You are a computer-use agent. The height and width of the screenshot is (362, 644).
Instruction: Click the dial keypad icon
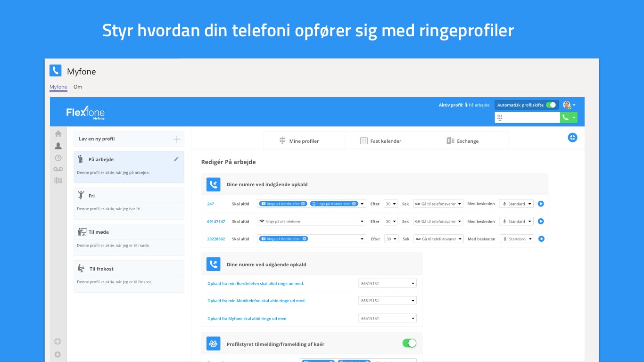tap(500, 117)
